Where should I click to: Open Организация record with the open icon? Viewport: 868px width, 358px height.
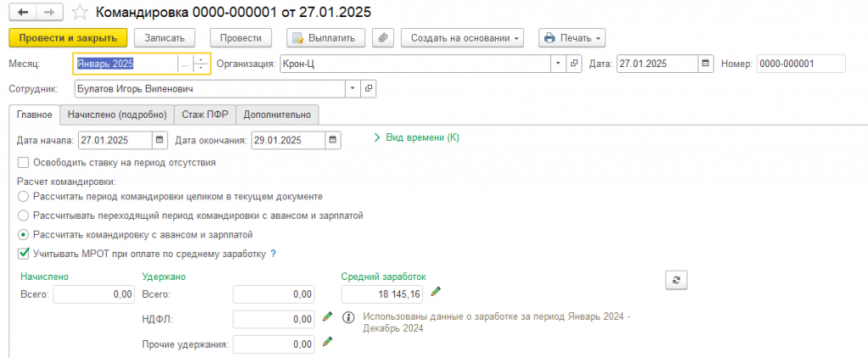coord(574,64)
